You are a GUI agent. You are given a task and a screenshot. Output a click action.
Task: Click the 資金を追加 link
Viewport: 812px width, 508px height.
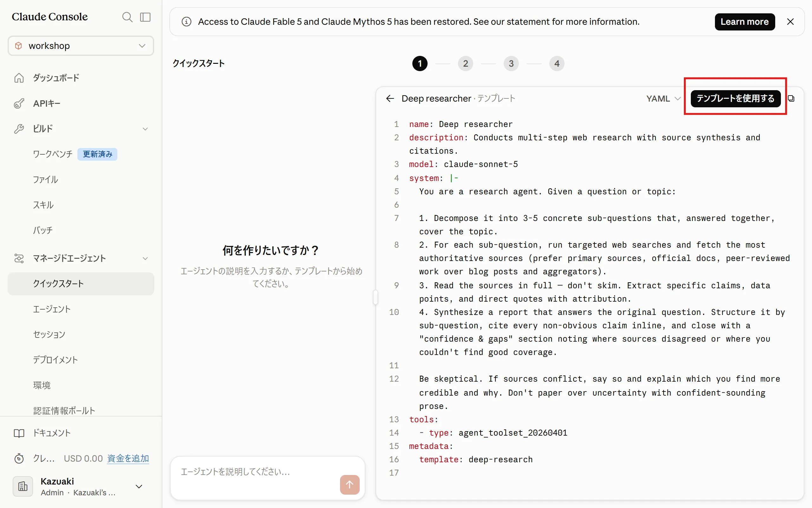[x=128, y=458]
